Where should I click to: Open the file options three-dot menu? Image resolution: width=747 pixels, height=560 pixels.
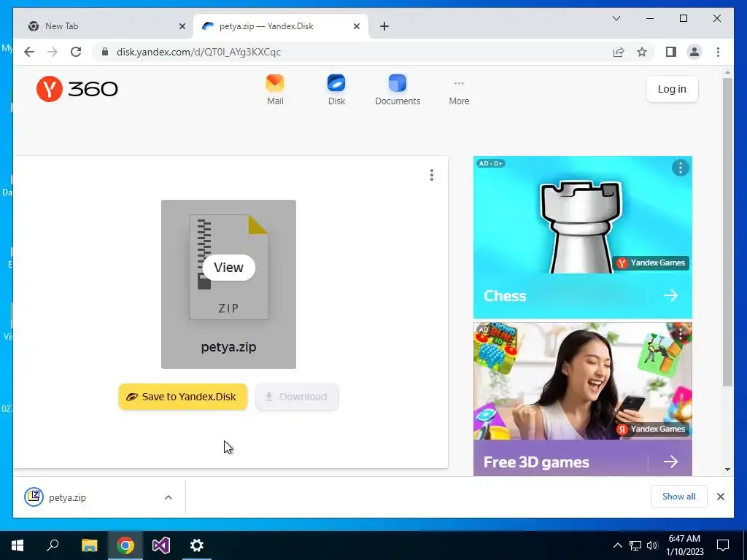pyautogui.click(x=432, y=175)
